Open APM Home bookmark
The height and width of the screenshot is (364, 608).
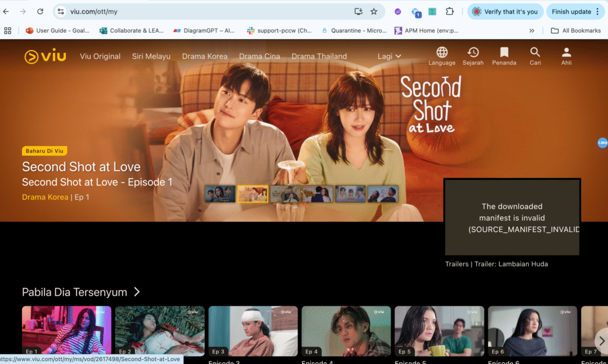(x=426, y=31)
